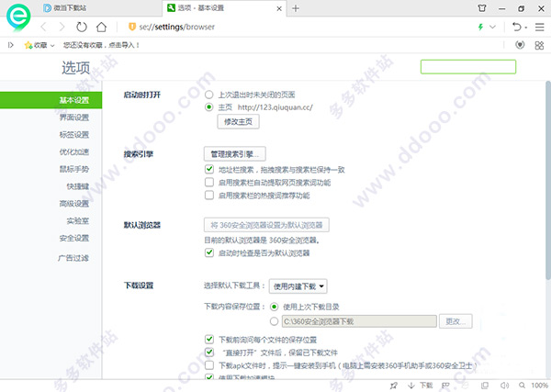The width and height of the screenshot is (551, 392).
Task: Select 界面设置 in sidebar
Action: pyautogui.click(x=74, y=118)
